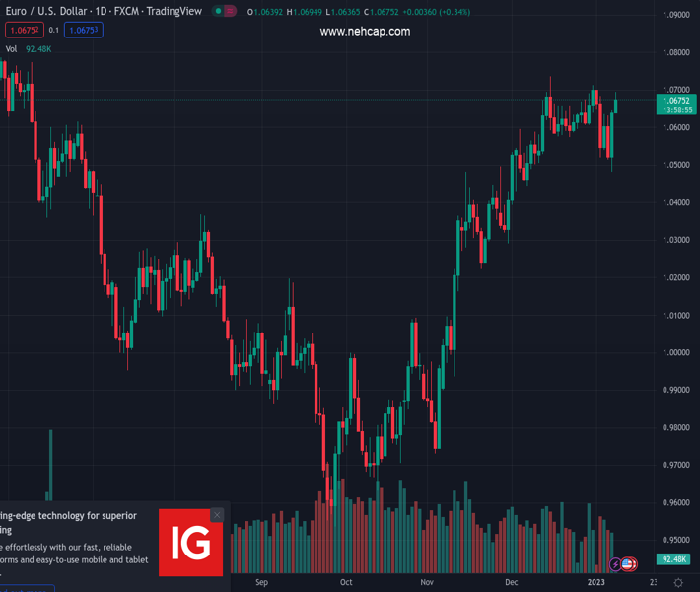The image size is (700, 592).
Task: Click the 2023 label on the time axis
Action: (596, 582)
